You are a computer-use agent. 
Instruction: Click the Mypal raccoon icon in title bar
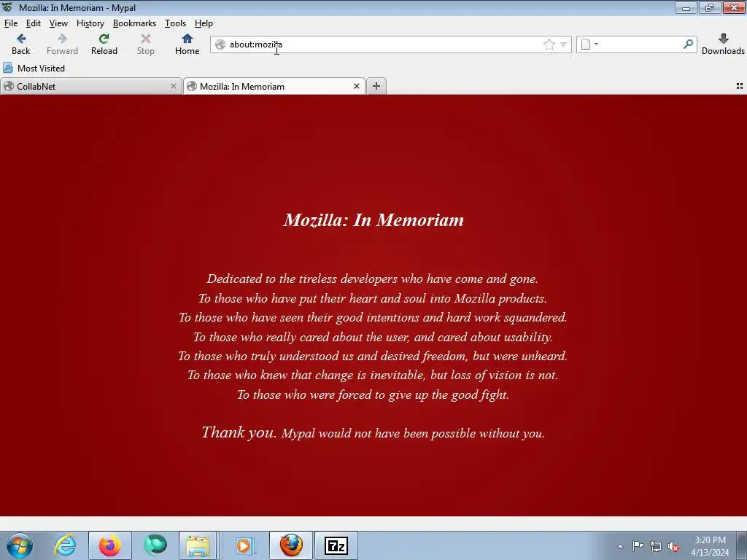point(7,7)
